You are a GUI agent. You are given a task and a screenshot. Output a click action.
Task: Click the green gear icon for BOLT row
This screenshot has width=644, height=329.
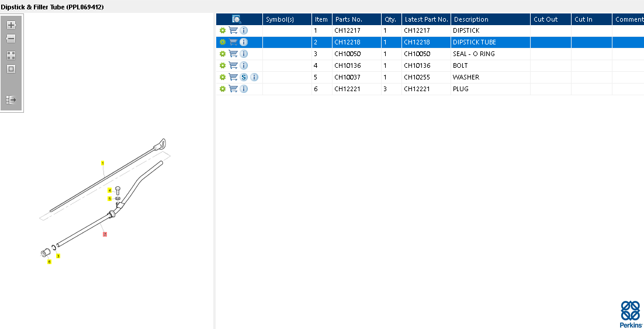[x=223, y=65]
